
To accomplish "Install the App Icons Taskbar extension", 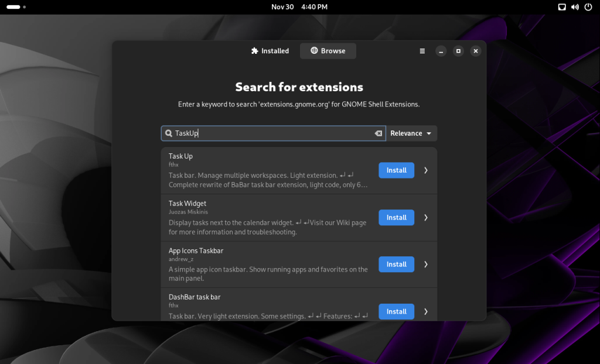I will pyautogui.click(x=396, y=265).
